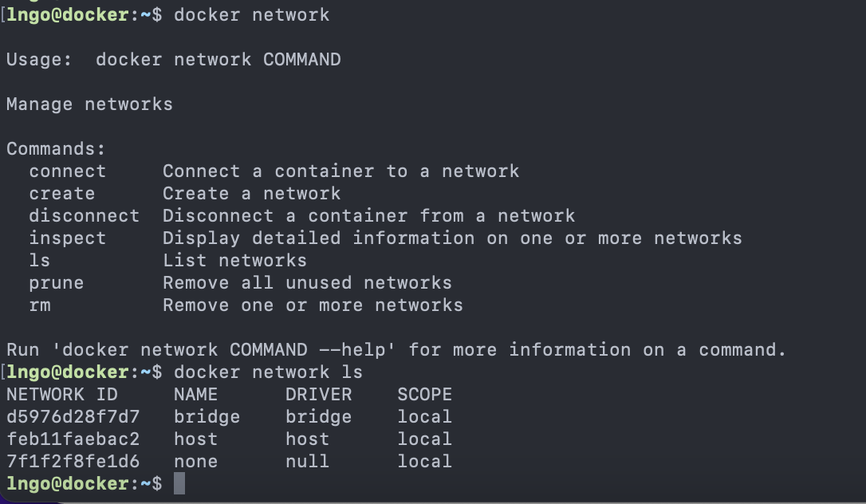The width and height of the screenshot is (866, 504).
Task: Click the "Manage networks" description line
Action: tap(89, 104)
